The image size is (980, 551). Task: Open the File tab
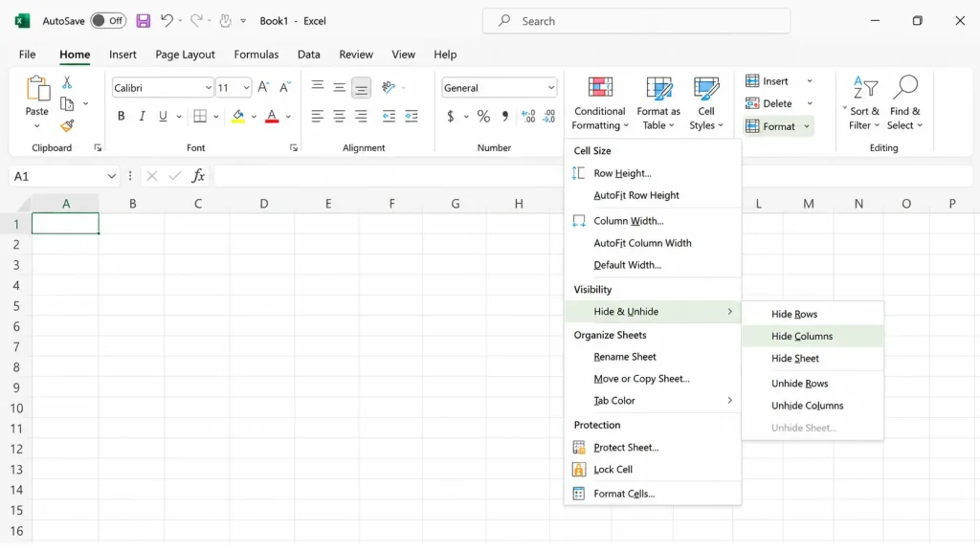[27, 55]
